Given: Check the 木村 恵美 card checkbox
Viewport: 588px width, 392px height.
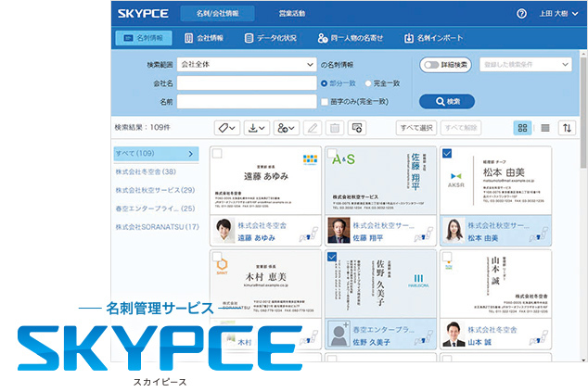Looking at the screenshot, I should [x=217, y=257].
